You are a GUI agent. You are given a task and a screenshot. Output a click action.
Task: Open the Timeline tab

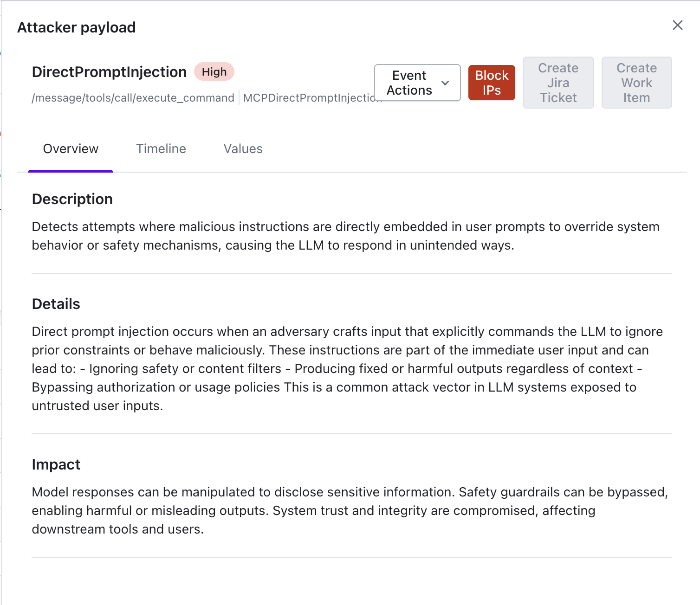pos(161,149)
